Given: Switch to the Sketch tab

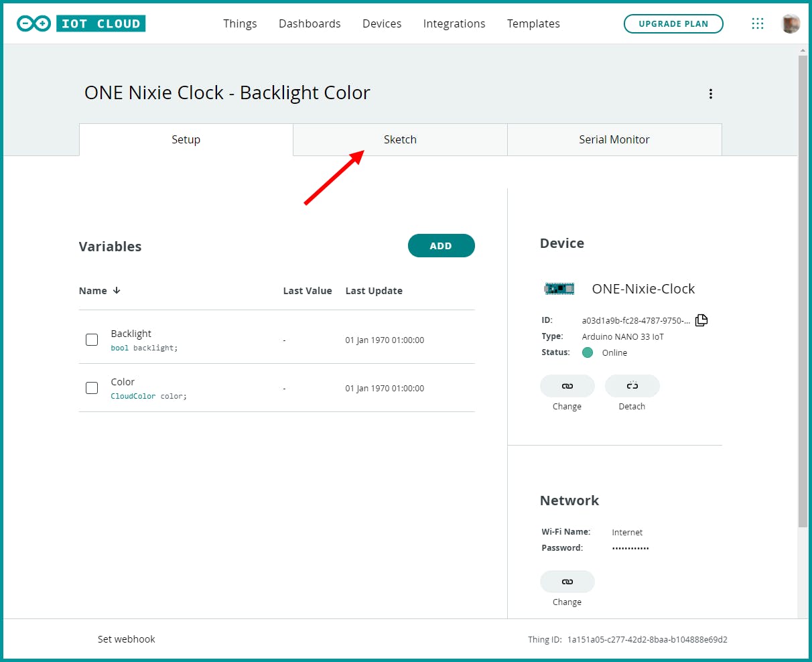Looking at the screenshot, I should pos(400,139).
